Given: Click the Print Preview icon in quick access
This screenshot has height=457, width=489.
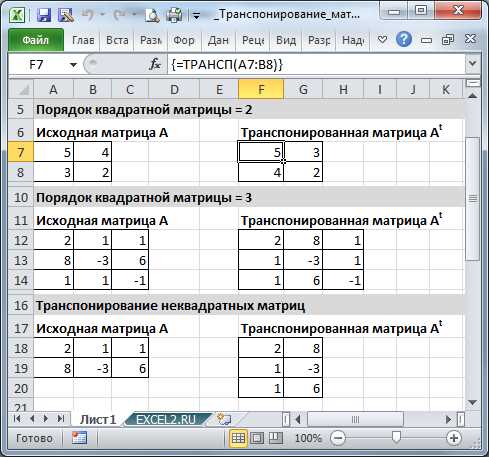Looking at the screenshot, I should point(153,15).
